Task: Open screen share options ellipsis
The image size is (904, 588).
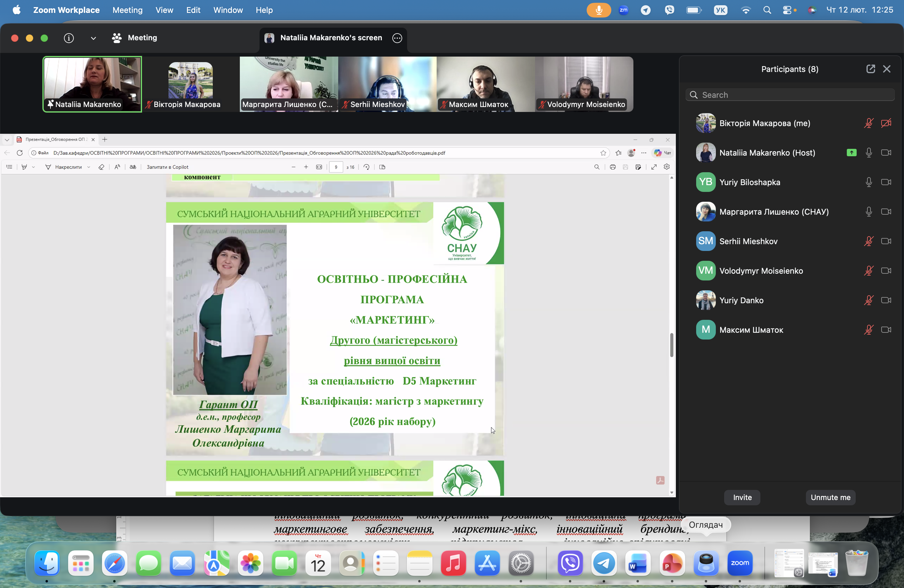Action: (397, 38)
